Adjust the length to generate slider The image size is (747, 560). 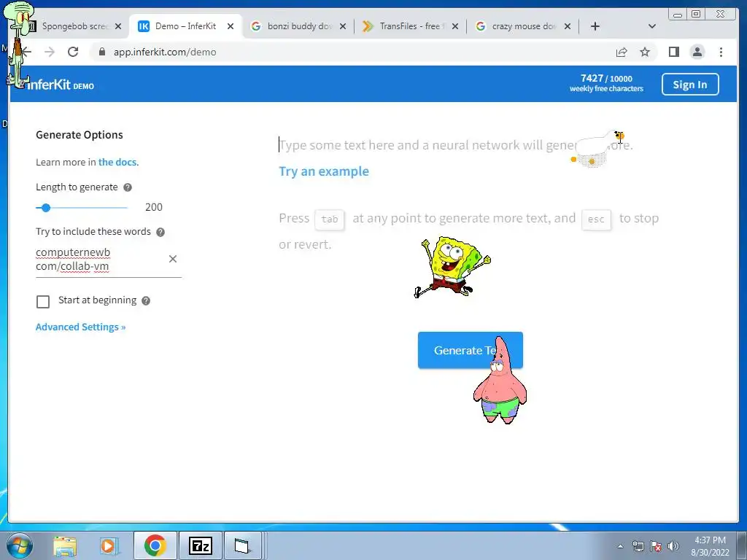[x=46, y=208]
